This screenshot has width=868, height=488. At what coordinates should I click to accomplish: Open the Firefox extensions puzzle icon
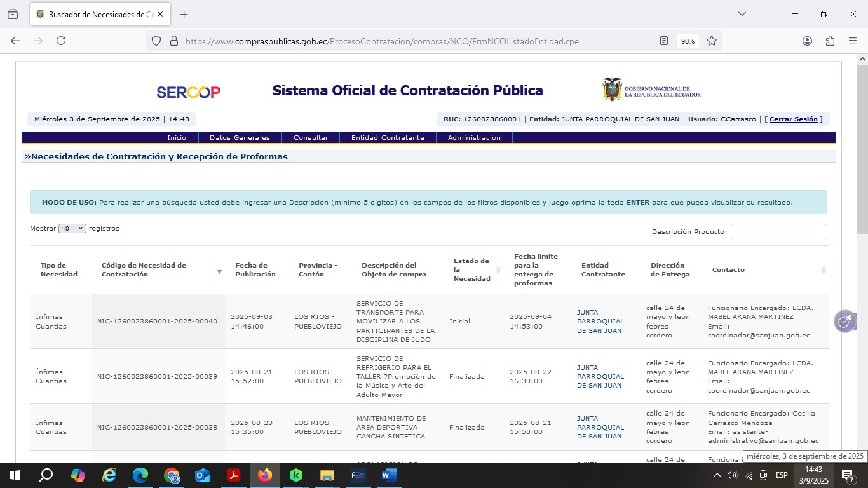pos(830,41)
